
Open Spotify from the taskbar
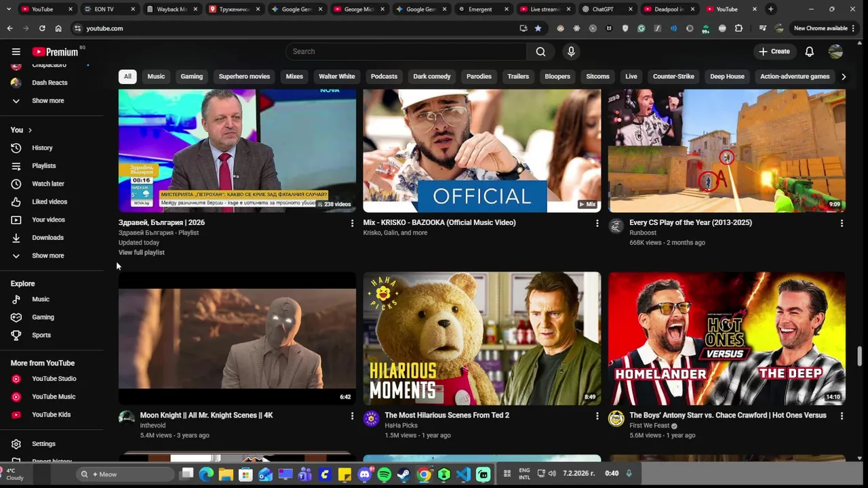coord(384,474)
